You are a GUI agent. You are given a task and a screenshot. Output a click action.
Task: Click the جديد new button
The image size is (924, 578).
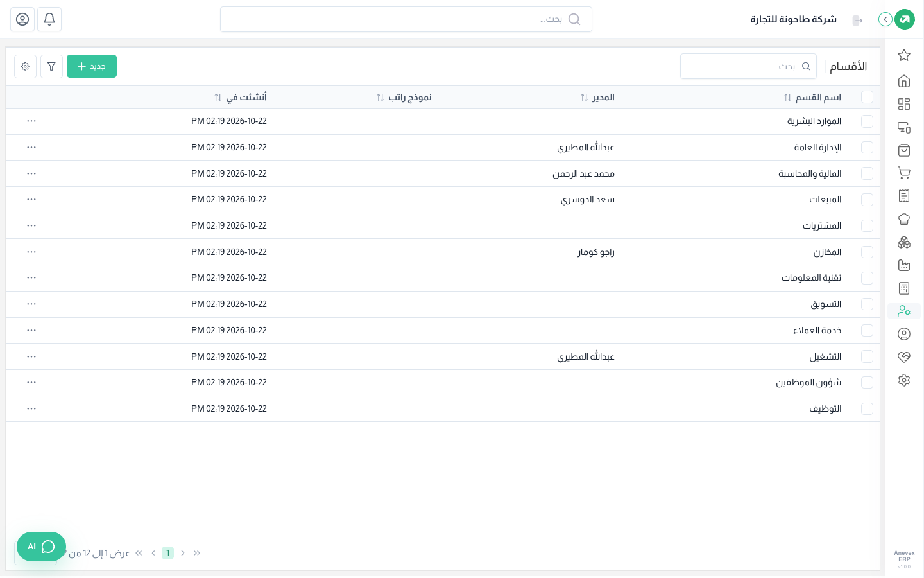92,66
